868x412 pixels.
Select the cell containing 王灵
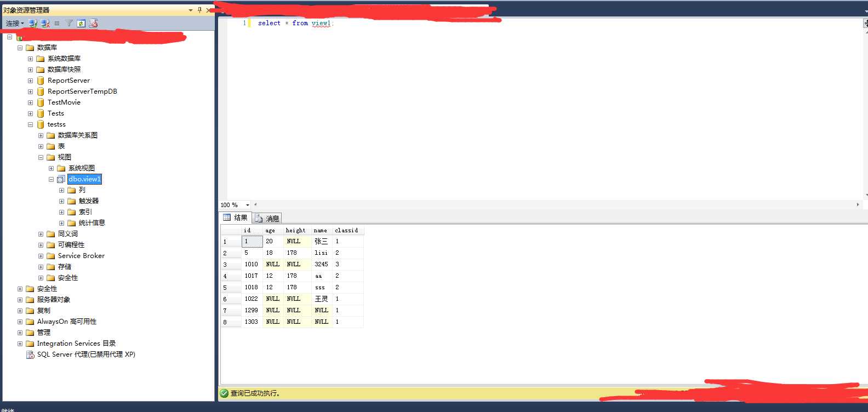pos(322,299)
